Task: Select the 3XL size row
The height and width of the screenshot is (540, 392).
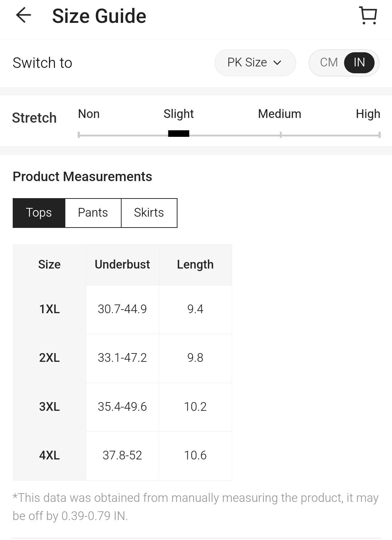Action: 49,407
